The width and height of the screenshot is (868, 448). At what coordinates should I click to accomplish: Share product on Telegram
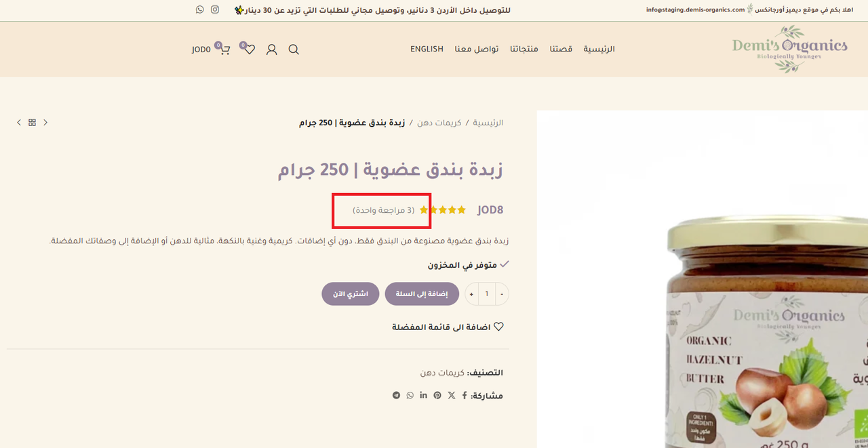(x=396, y=395)
